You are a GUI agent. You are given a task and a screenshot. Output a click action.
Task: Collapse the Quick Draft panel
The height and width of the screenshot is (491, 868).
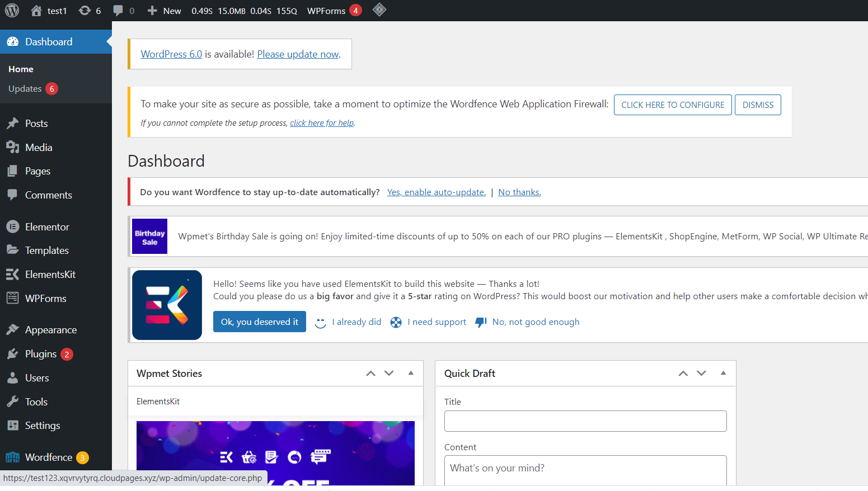[x=723, y=374]
